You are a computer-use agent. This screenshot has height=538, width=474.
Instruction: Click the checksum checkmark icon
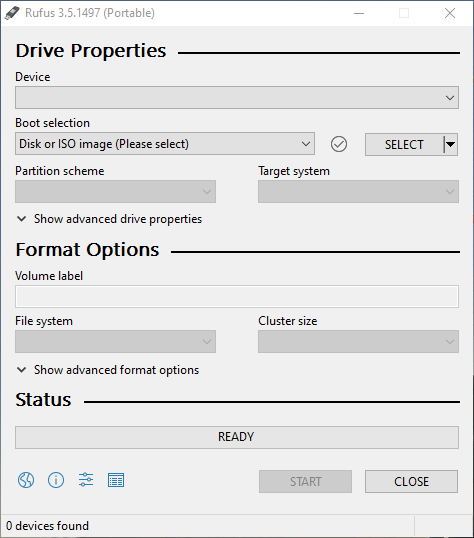[x=339, y=144]
